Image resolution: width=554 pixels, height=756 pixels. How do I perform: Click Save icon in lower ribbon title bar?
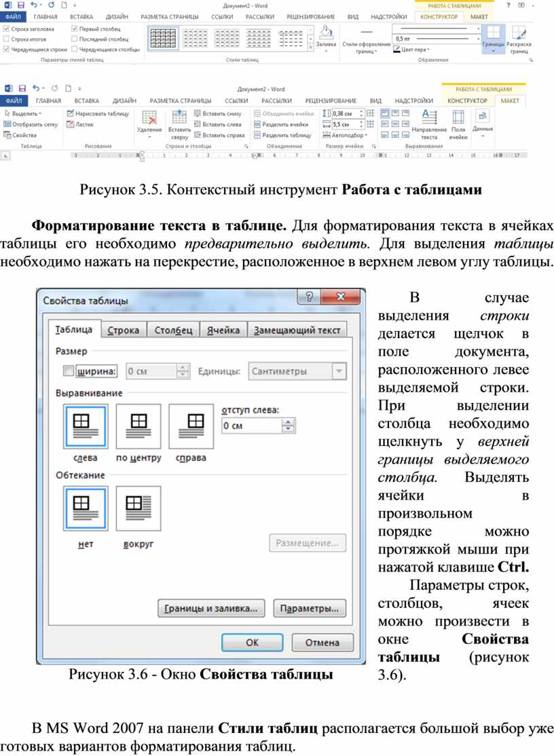22,89
